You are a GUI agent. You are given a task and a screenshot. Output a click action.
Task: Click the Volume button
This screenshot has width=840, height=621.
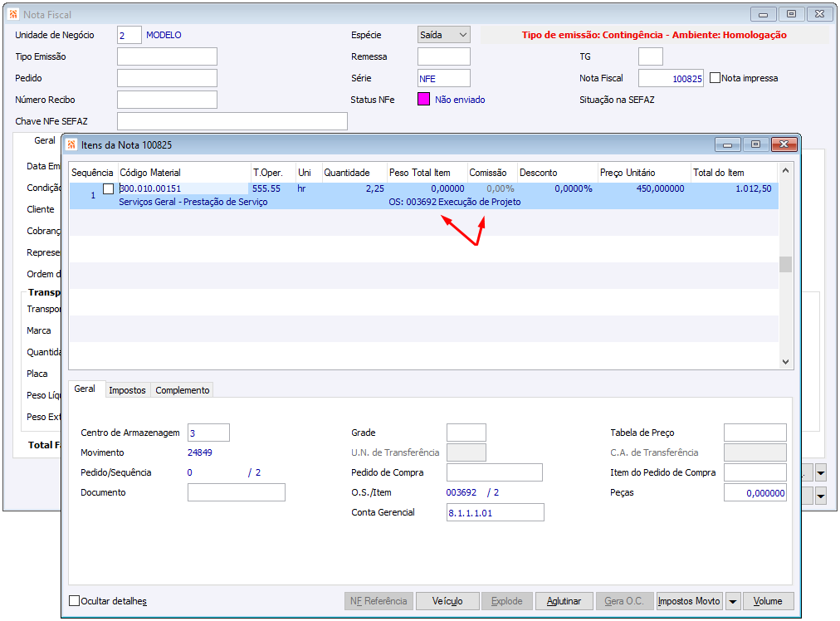pos(768,601)
